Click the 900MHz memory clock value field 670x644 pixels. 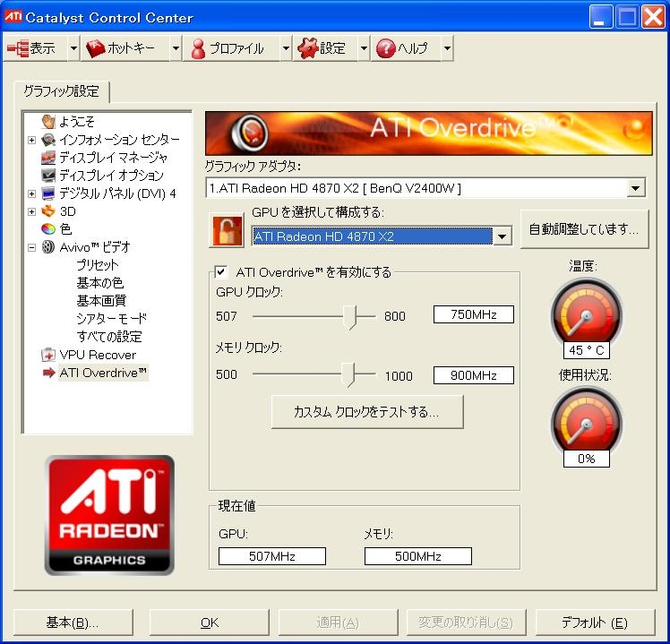(474, 375)
